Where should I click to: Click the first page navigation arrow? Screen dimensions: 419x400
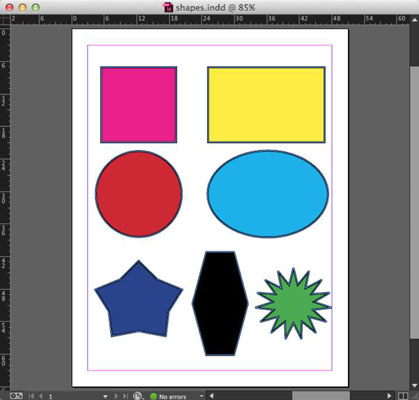point(32,396)
